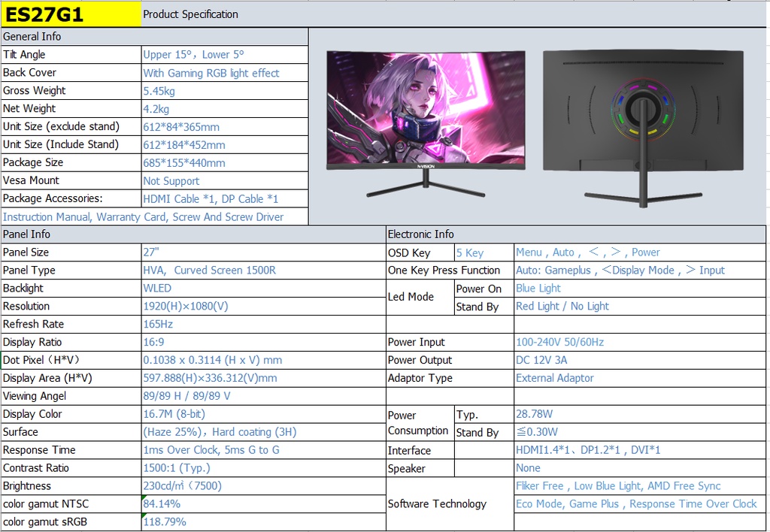This screenshot has height=532, width=770.
Task: Click the HVA, Curved Screen 1500R cell
Action: pos(264,271)
